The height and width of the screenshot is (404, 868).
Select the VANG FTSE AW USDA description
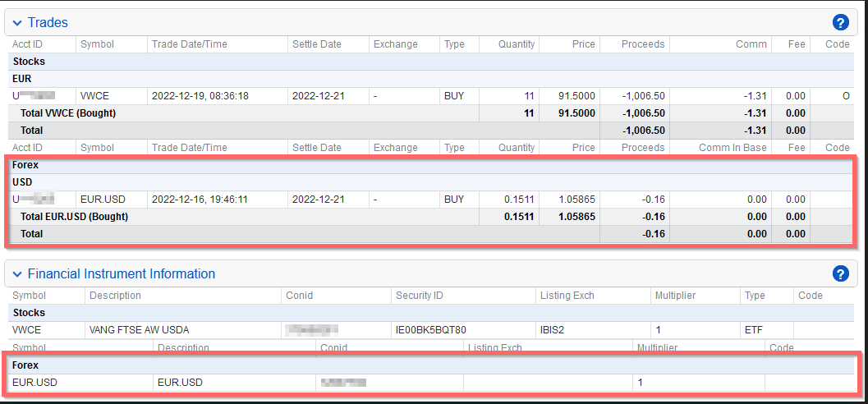139,330
